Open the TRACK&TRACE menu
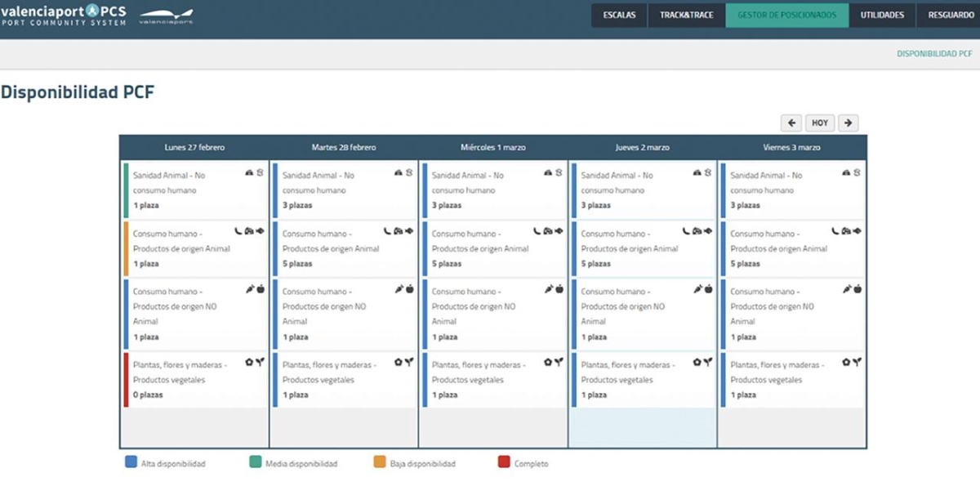This screenshot has height=504, width=980. [687, 16]
